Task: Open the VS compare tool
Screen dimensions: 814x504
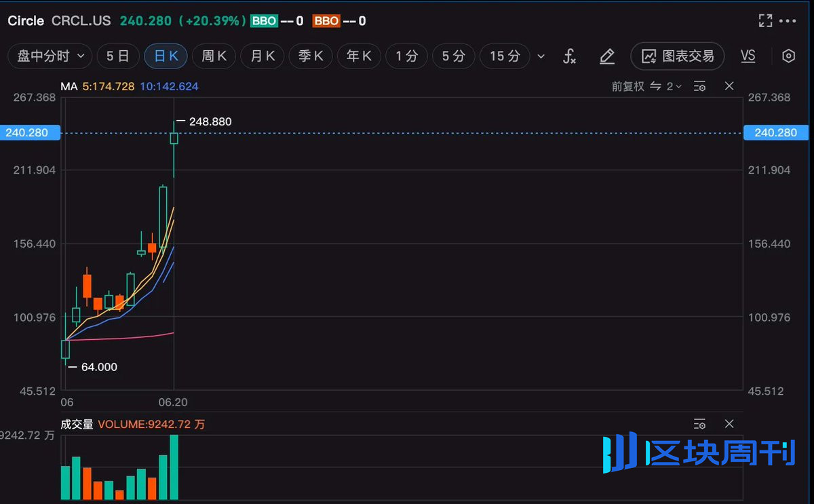Action: (x=748, y=56)
